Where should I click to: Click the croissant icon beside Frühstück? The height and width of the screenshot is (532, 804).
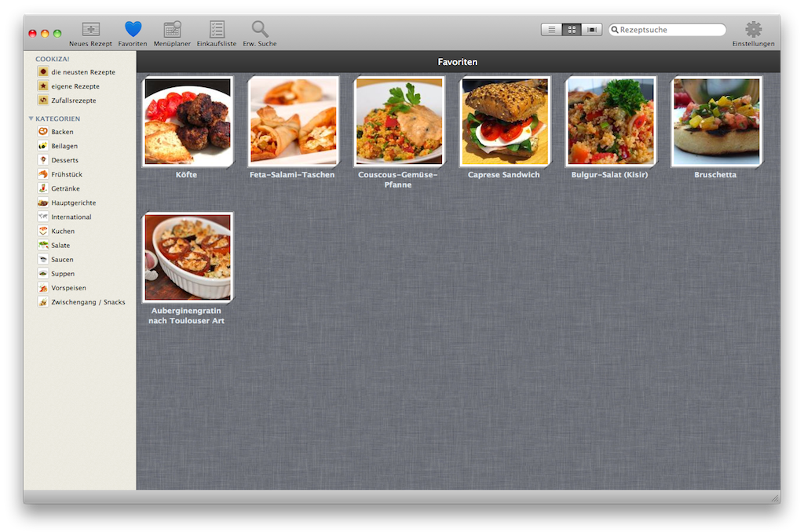43,174
